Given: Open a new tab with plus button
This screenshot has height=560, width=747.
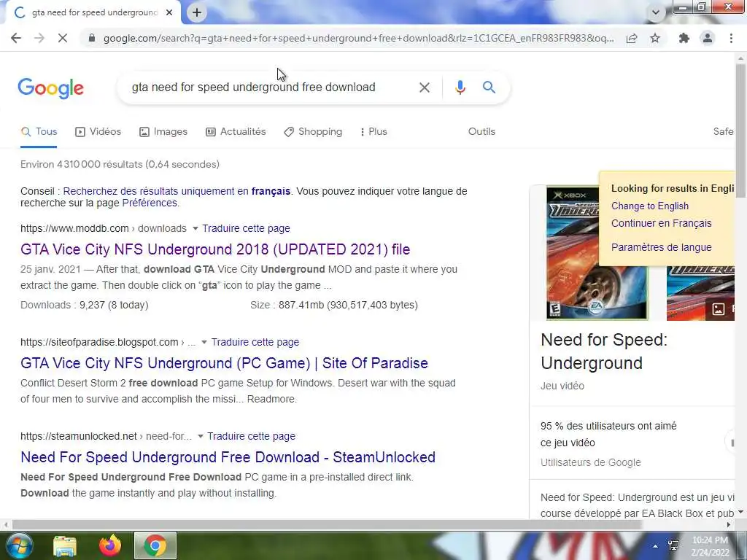Looking at the screenshot, I should tap(197, 12).
